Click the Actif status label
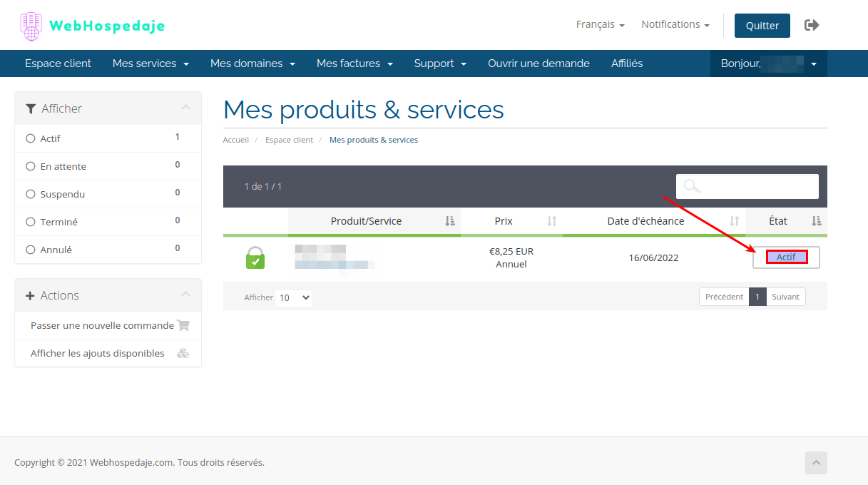 (x=786, y=257)
